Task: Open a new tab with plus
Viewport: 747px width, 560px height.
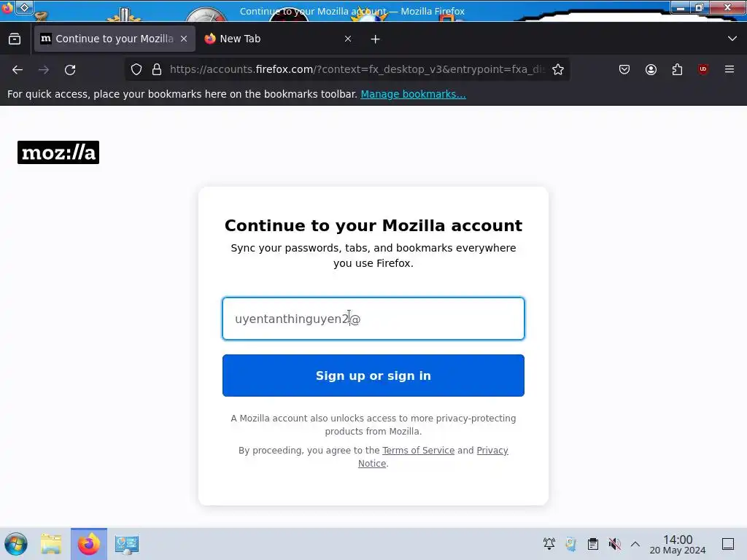Action: pyautogui.click(x=376, y=39)
